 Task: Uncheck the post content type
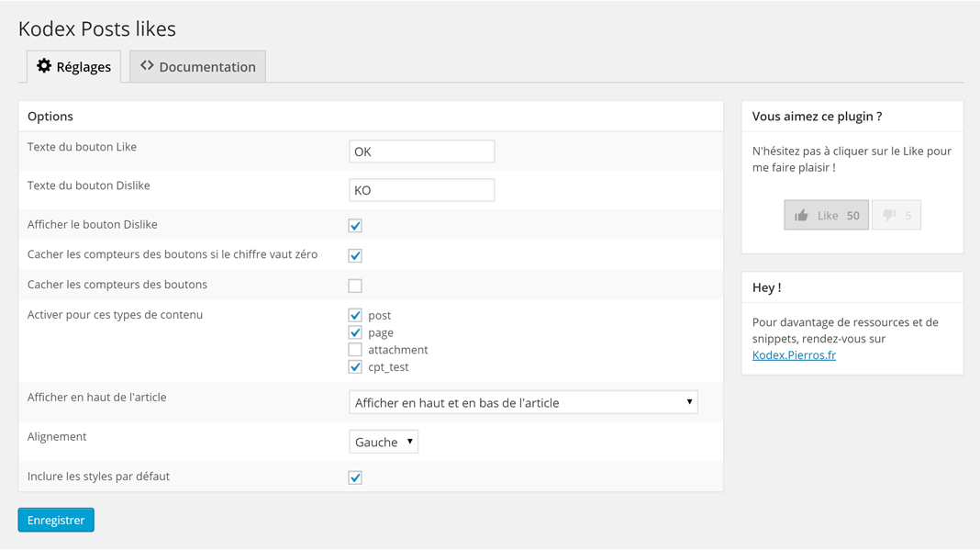pyautogui.click(x=355, y=316)
